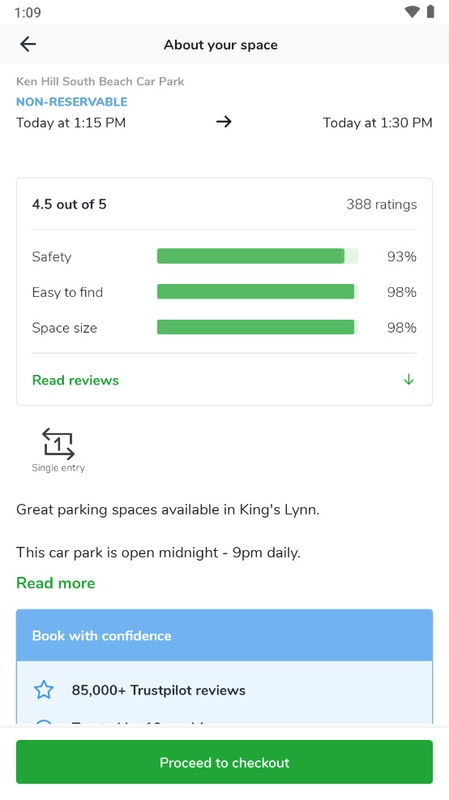Image resolution: width=449 pixels, height=800 pixels.
Task: Tap the 4.5 out of 5 score
Action: [x=69, y=205]
